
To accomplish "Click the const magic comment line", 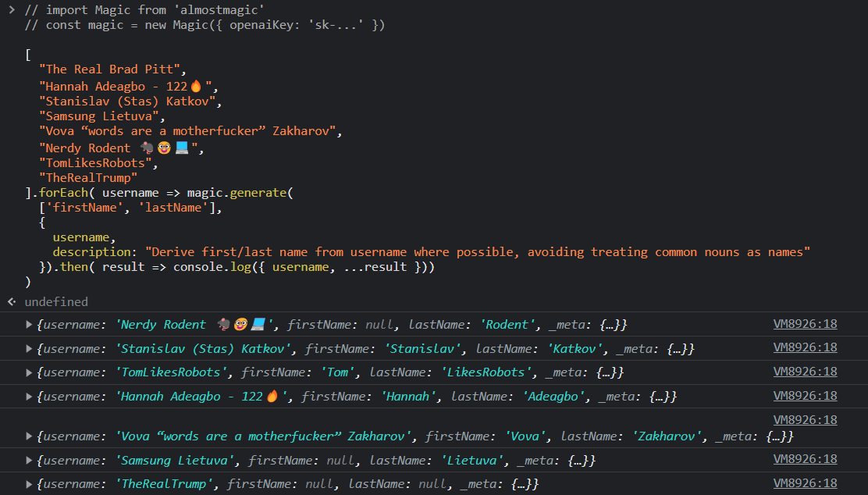I will coord(205,25).
